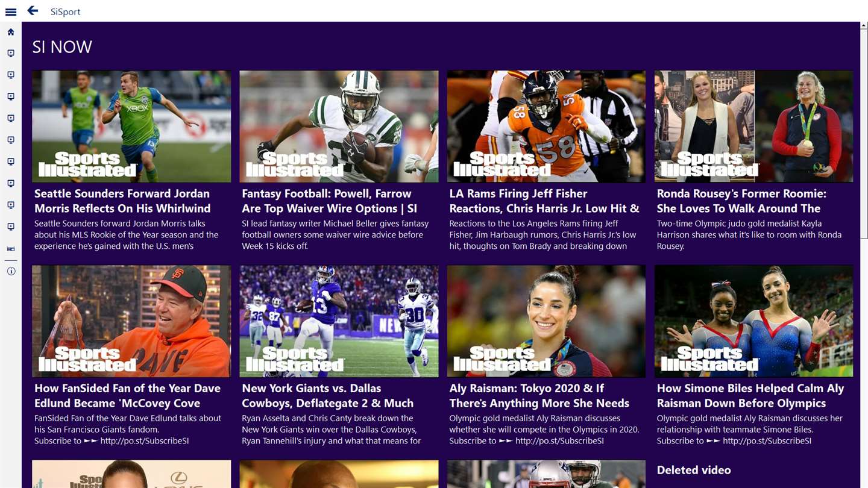Open the Home icon in the sidebar
Image resolution: width=868 pixels, height=488 pixels.
pyautogui.click(x=11, y=32)
